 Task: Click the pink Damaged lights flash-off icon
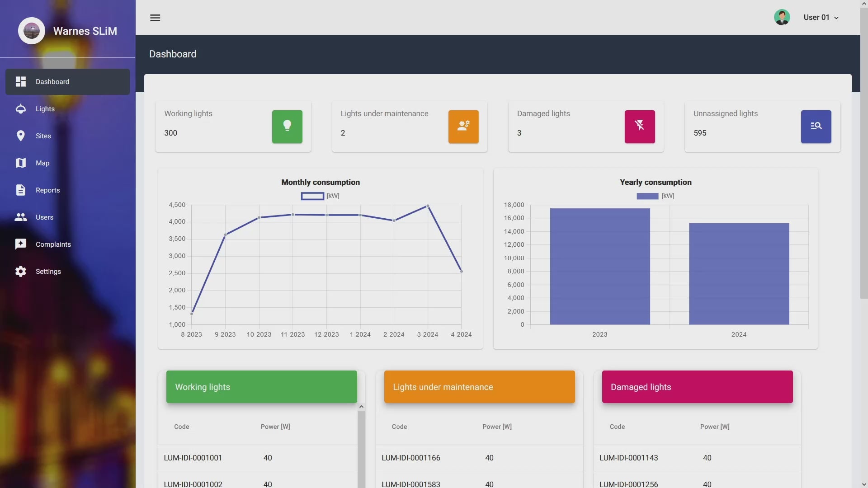(x=640, y=127)
